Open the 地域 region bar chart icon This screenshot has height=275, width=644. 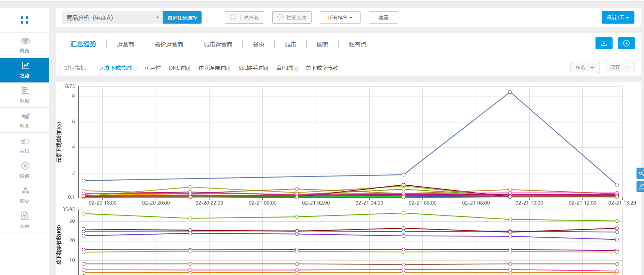[25, 90]
